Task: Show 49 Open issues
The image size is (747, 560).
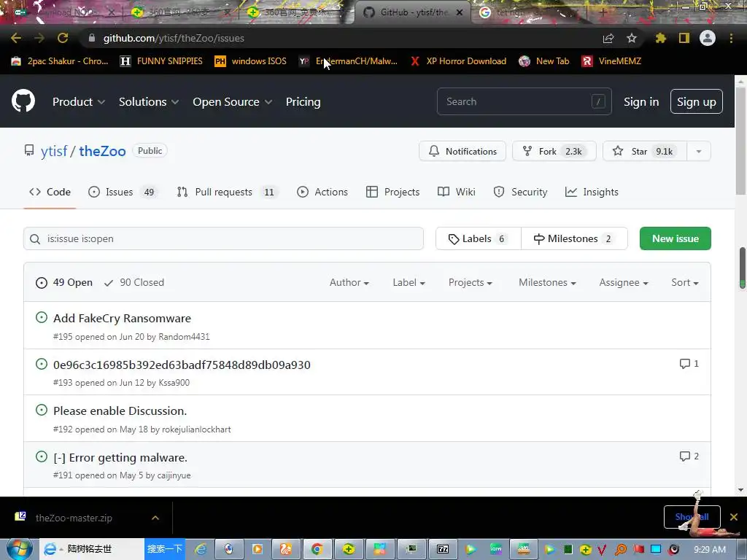Action: click(64, 282)
